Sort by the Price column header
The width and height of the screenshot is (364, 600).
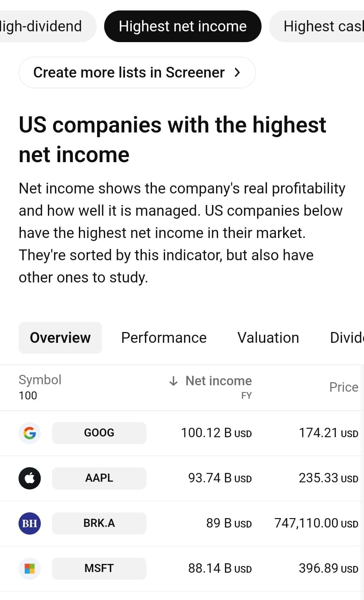(343, 387)
